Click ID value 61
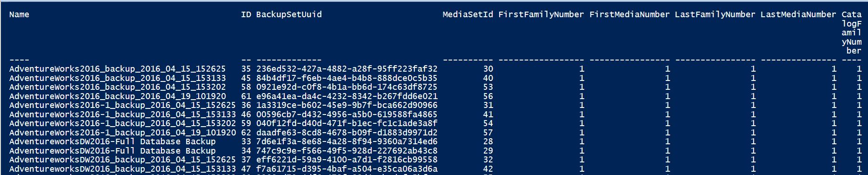Image resolution: width=868 pixels, height=175 pixels. (x=246, y=96)
